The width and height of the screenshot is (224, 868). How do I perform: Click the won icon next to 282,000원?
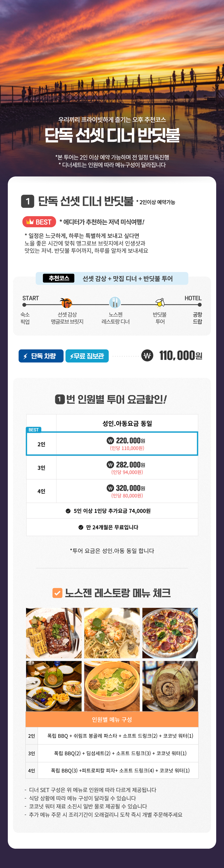[110, 465]
